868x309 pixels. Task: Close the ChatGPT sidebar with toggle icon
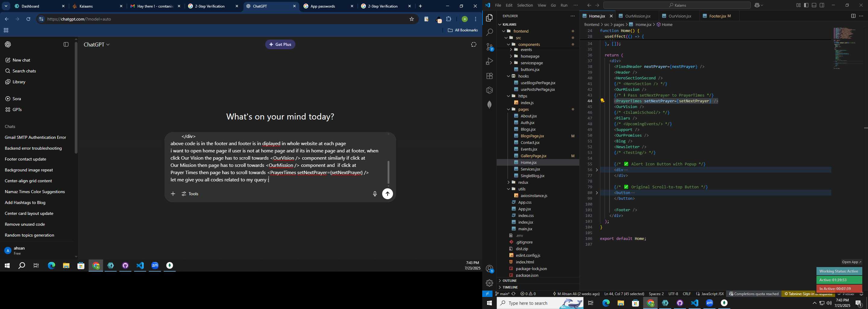pos(66,45)
